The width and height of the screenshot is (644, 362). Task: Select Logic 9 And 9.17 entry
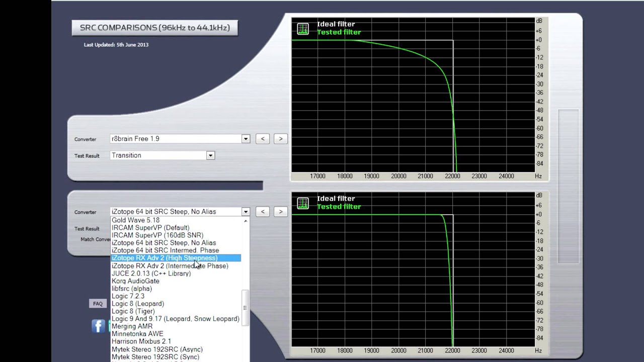176,319
